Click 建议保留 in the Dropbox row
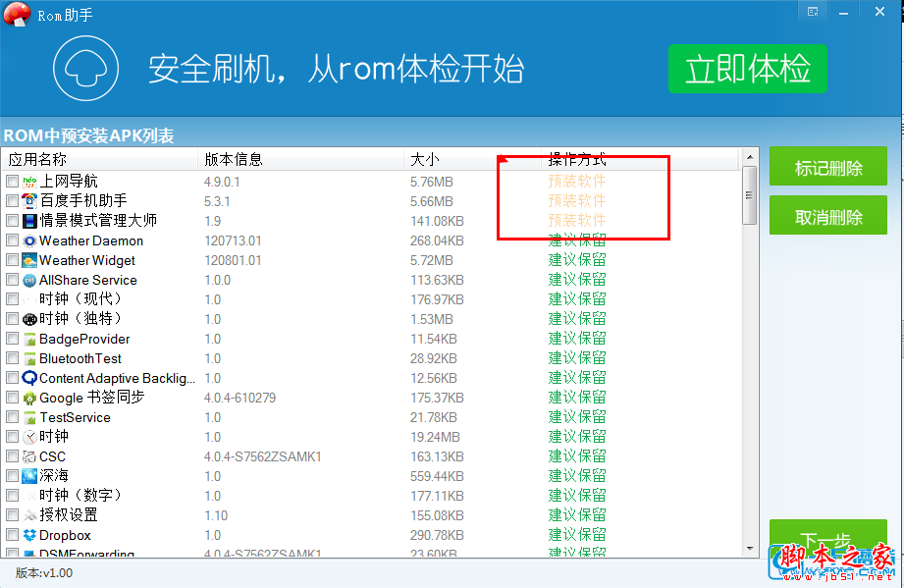The height and width of the screenshot is (588, 904). 577,534
